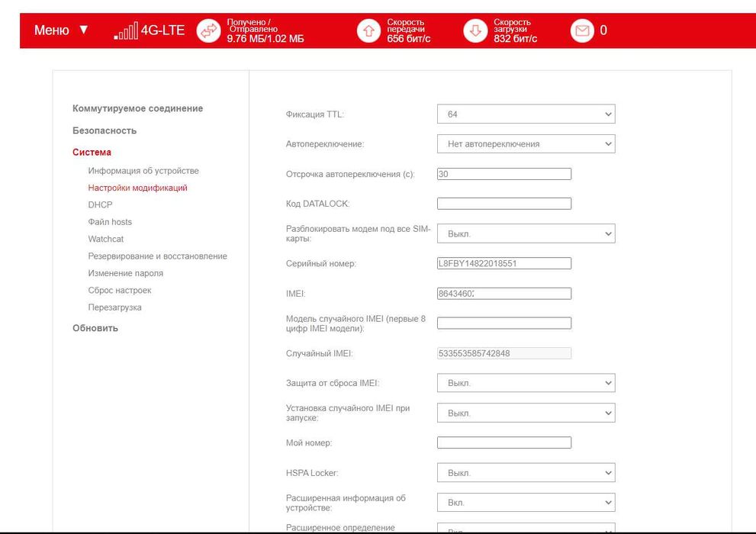Click the 656 бит/с transfer speed value
Viewport: 756px width, 534px height.
coord(408,39)
